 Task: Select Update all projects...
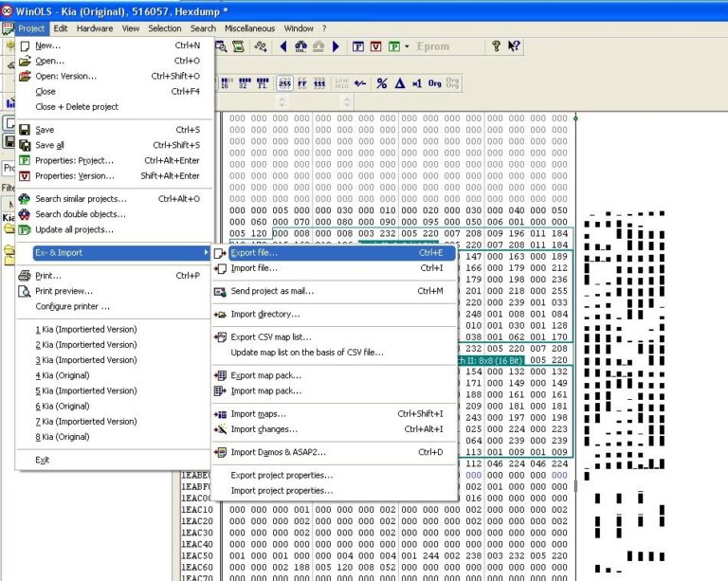click(115, 229)
